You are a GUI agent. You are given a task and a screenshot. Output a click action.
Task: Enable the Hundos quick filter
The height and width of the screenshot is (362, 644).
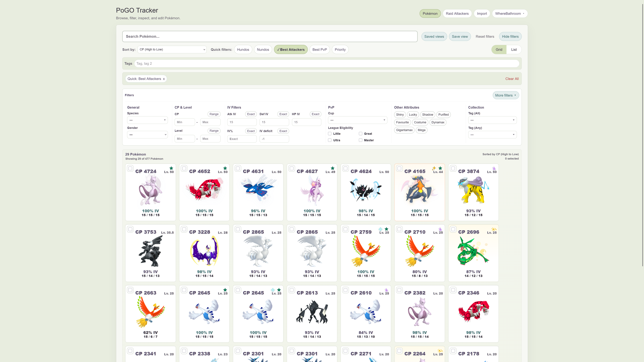(243, 49)
